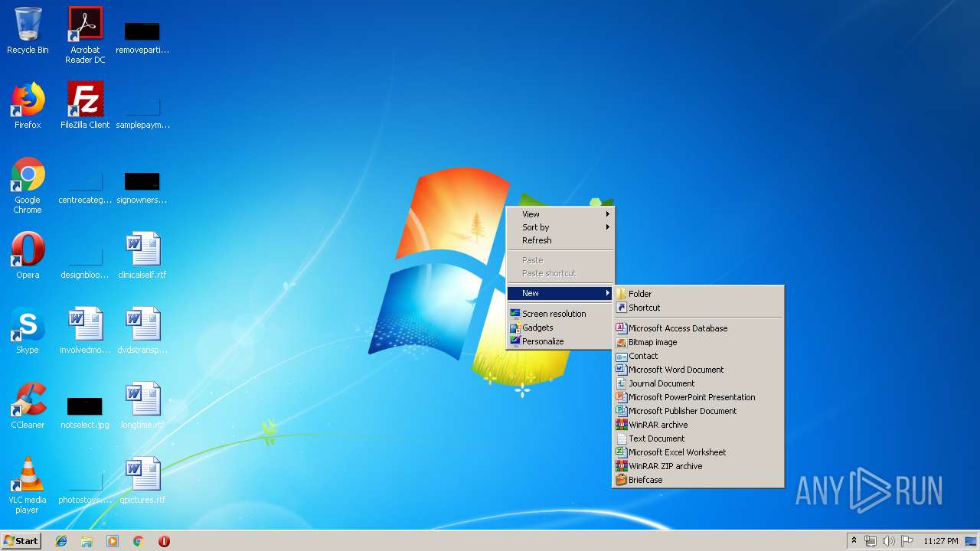Create new Bitmap image
This screenshot has width=980, height=551.
click(698, 342)
